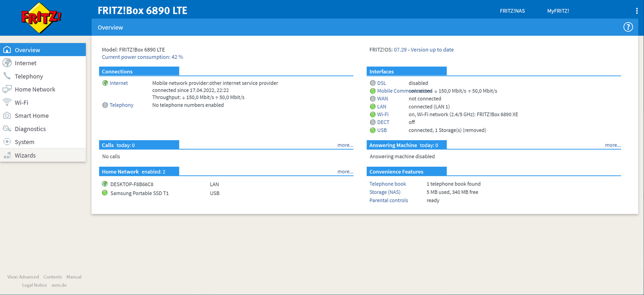Click more... in the Answering Machine section
The image size is (644, 295).
pyautogui.click(x=613, y=145)
